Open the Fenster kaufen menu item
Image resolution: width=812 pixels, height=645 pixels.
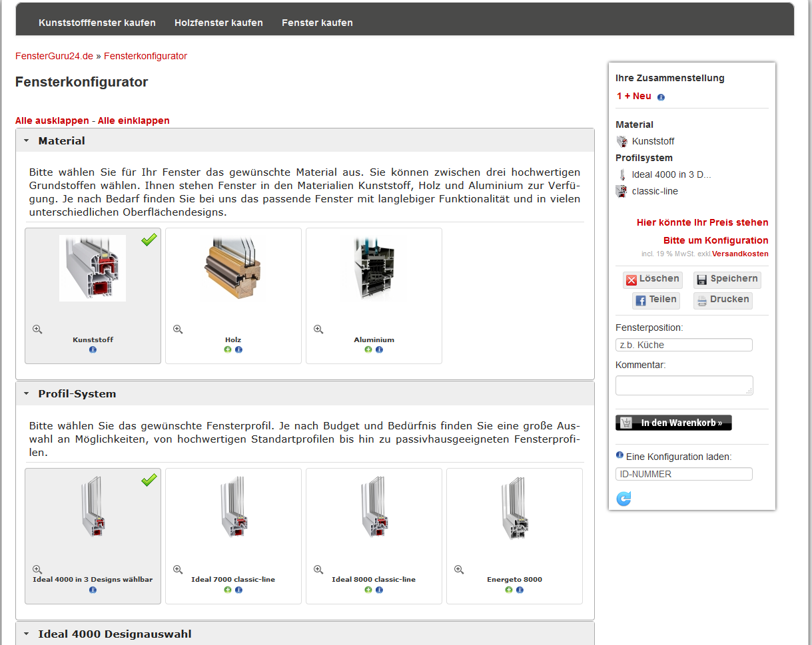tap(317, 23)
